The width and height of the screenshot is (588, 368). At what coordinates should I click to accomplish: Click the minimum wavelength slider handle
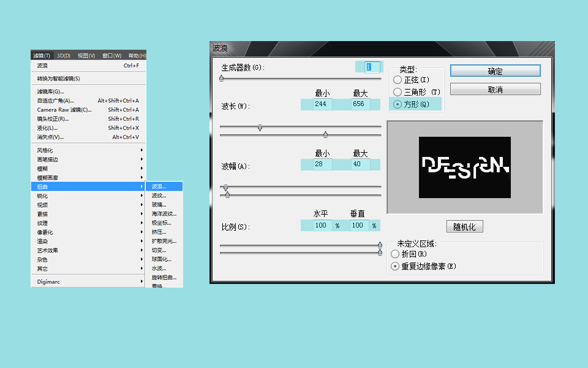[260, 128]
